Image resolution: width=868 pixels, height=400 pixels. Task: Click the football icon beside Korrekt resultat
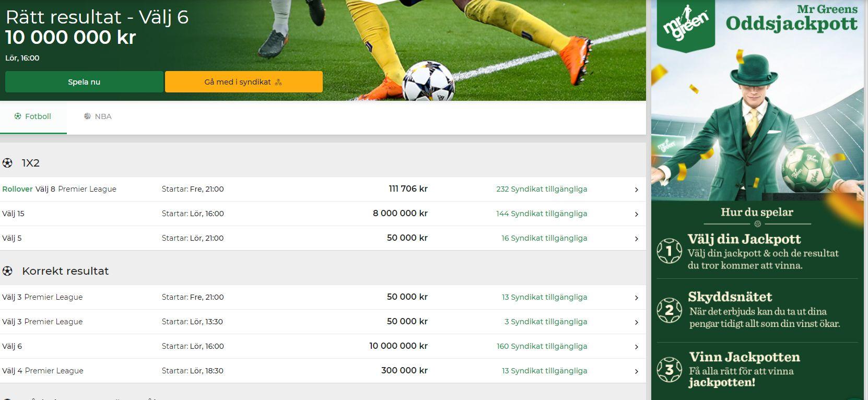click(7, 271)
